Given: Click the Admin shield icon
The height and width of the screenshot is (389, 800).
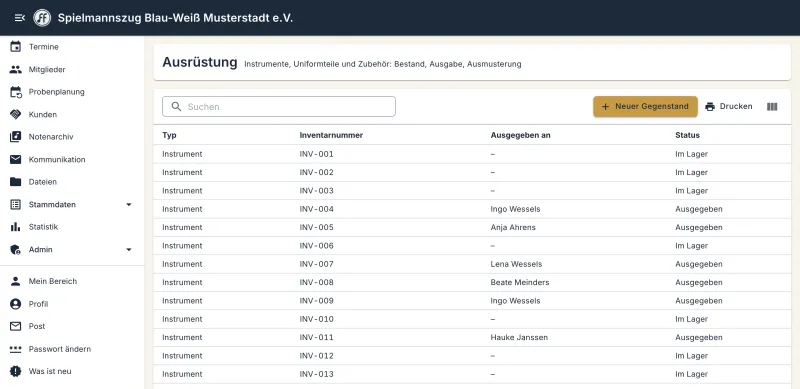Looking at the screenshot, I should [x=16, y=250].
